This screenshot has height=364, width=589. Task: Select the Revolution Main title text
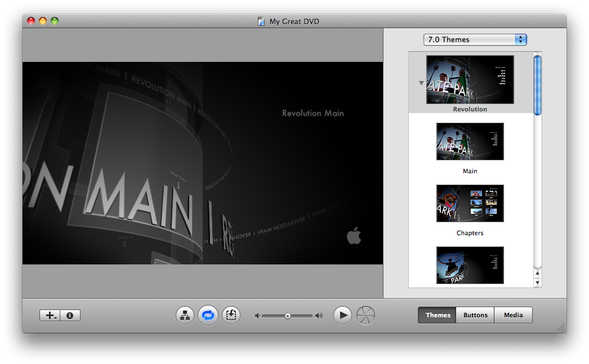point(313,113)
